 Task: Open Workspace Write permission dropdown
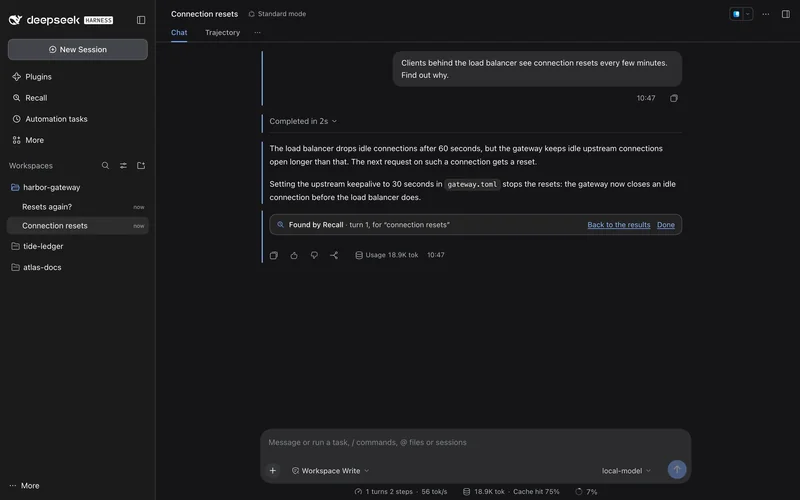pos(330,470)
